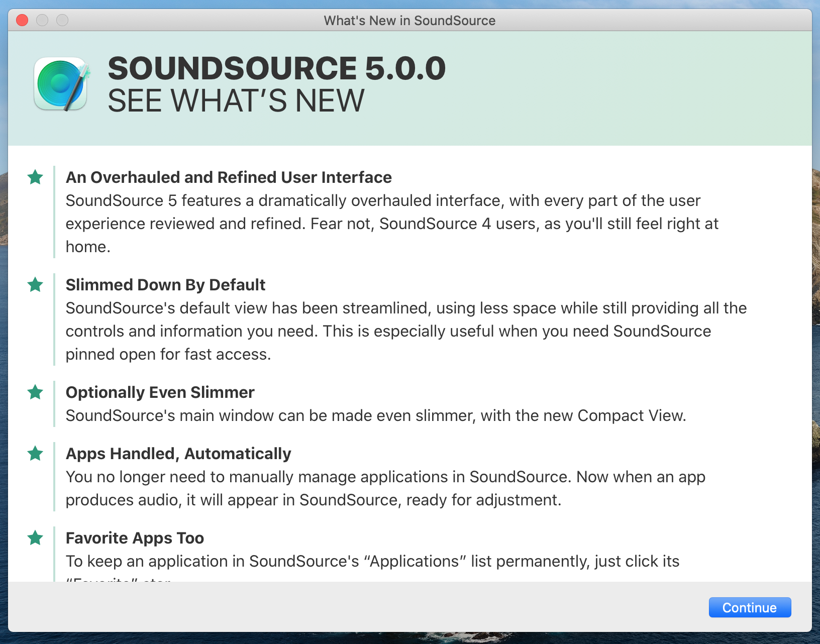Click the line 'controls and information you need'

[x=388, y=331]
